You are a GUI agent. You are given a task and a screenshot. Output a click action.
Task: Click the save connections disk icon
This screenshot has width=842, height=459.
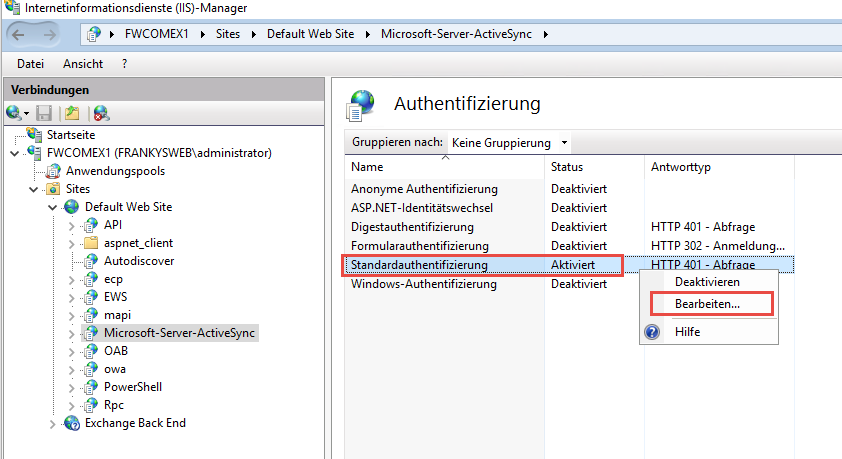pos(44,113)
